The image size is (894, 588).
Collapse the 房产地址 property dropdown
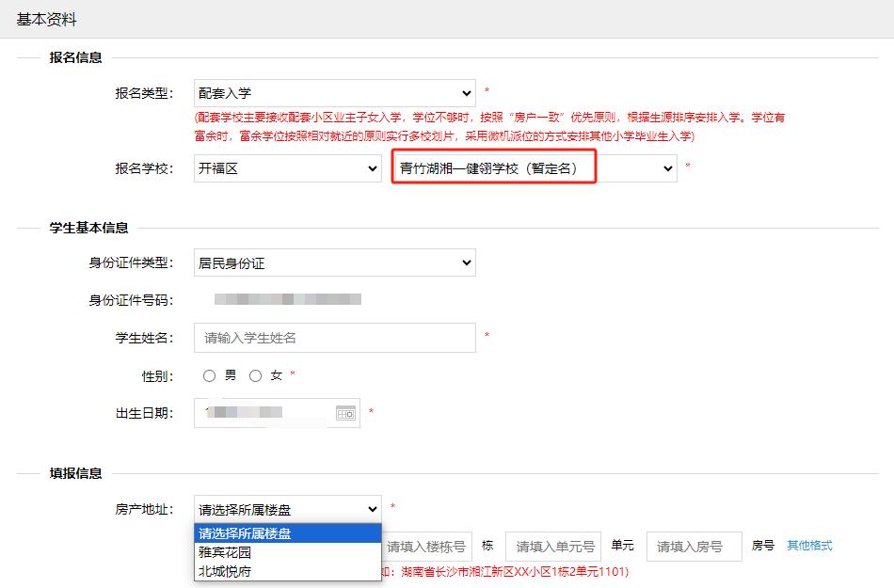(x=287, y=509)
